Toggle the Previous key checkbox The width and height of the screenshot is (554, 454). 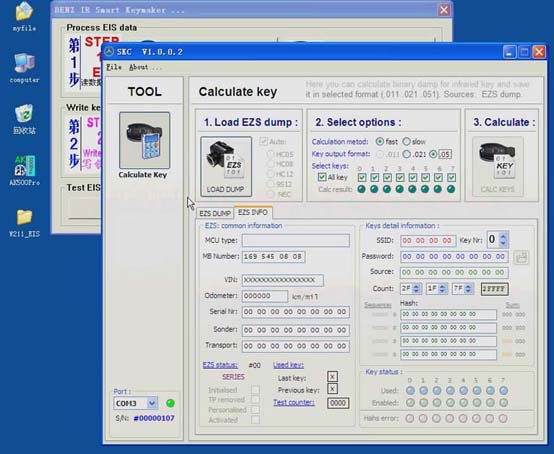(332, 389)
